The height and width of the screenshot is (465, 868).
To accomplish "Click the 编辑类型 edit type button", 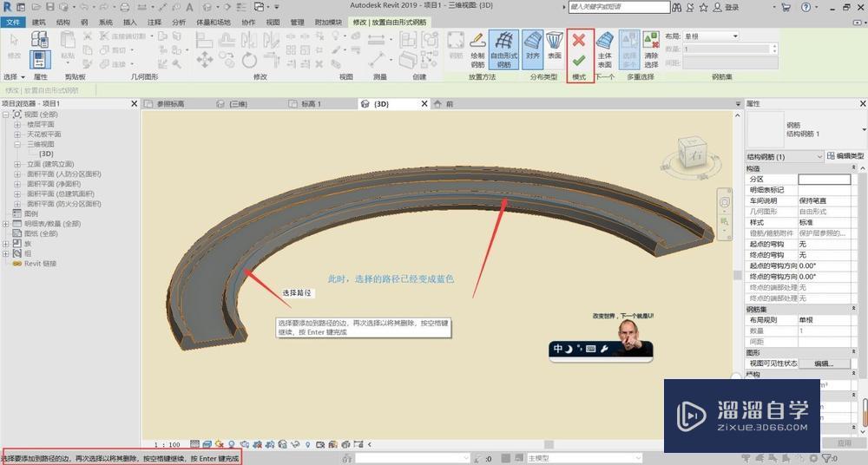I will 845,156.
